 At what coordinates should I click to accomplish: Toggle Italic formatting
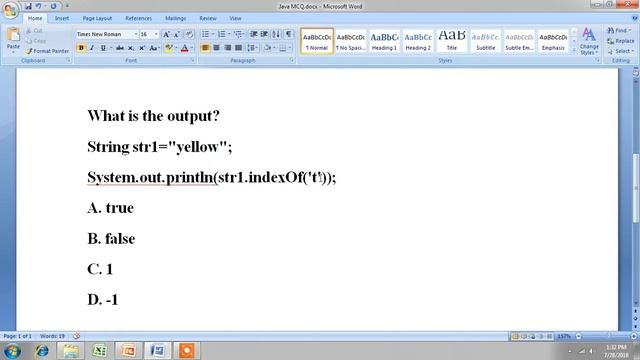[92, 48]
